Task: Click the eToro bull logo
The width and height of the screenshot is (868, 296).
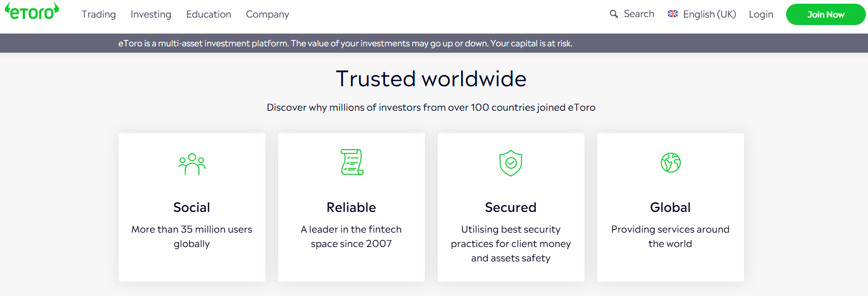Action: (x=32, y=12)
